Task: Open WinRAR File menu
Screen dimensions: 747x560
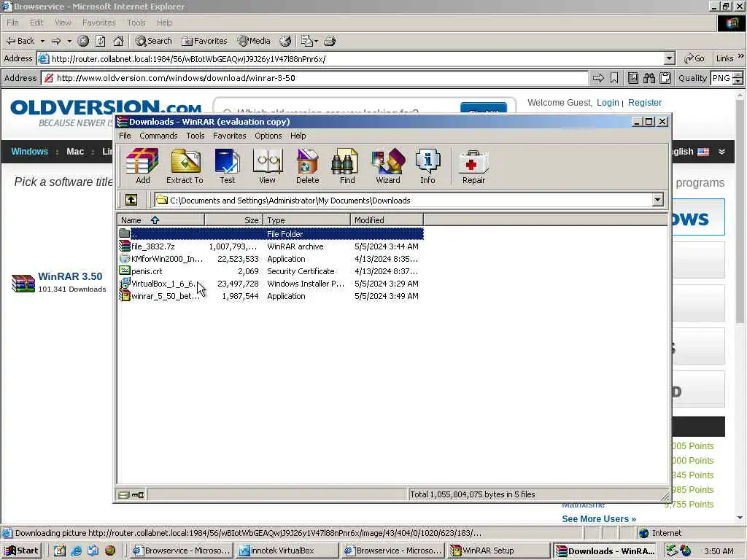Action: tap(125, 136)
